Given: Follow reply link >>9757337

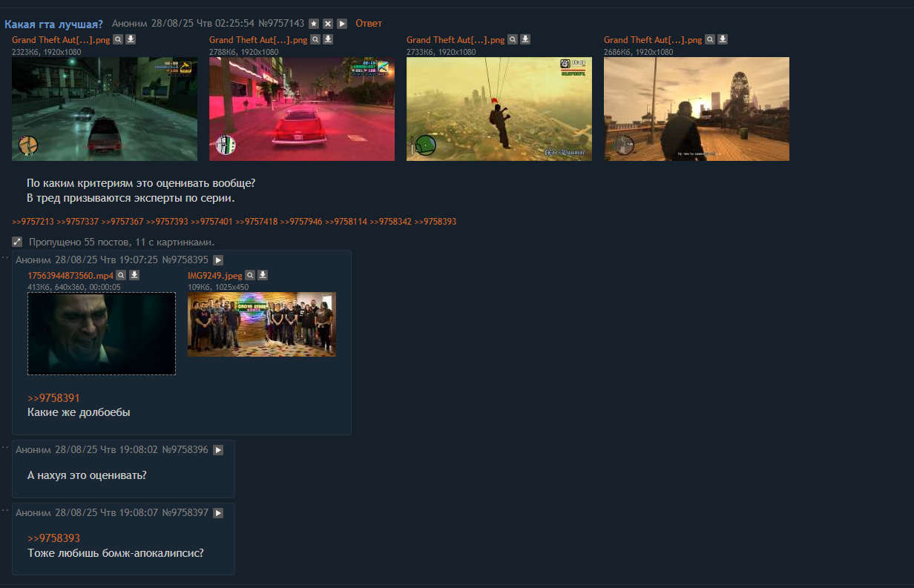Looking at the screenshot, I should (x=78, y=222).
